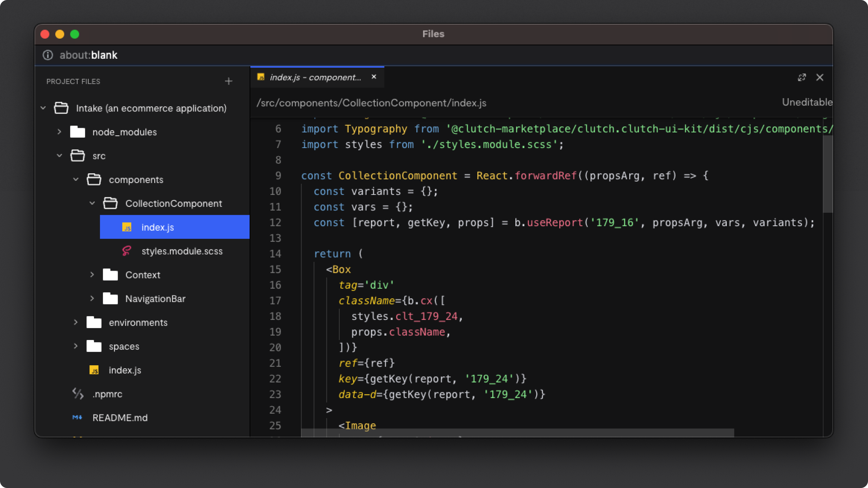Expand the Context folder

point(92,274)
